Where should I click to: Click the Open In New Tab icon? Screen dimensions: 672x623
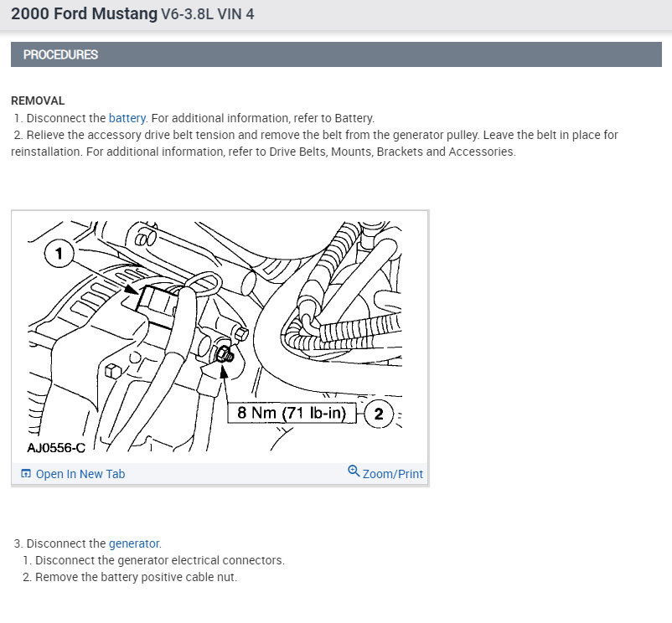pos(26,474)
